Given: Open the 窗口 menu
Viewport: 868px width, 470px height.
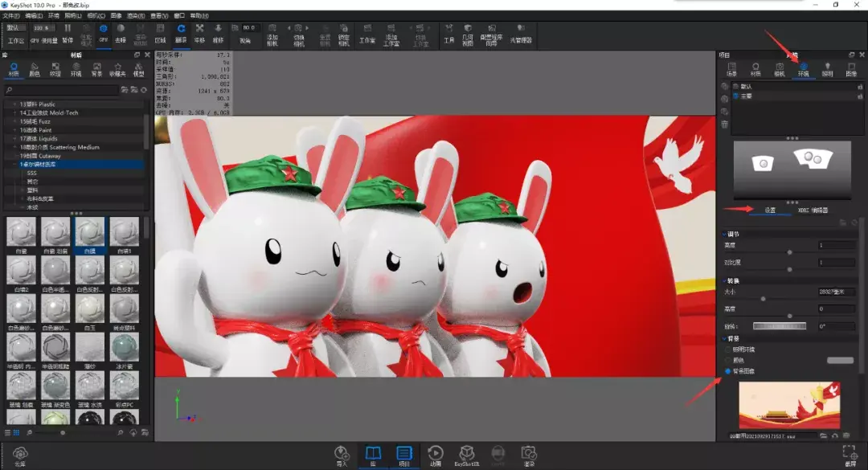Looking at the screenshot, I should pyautogui.click(x=179, y=15).
